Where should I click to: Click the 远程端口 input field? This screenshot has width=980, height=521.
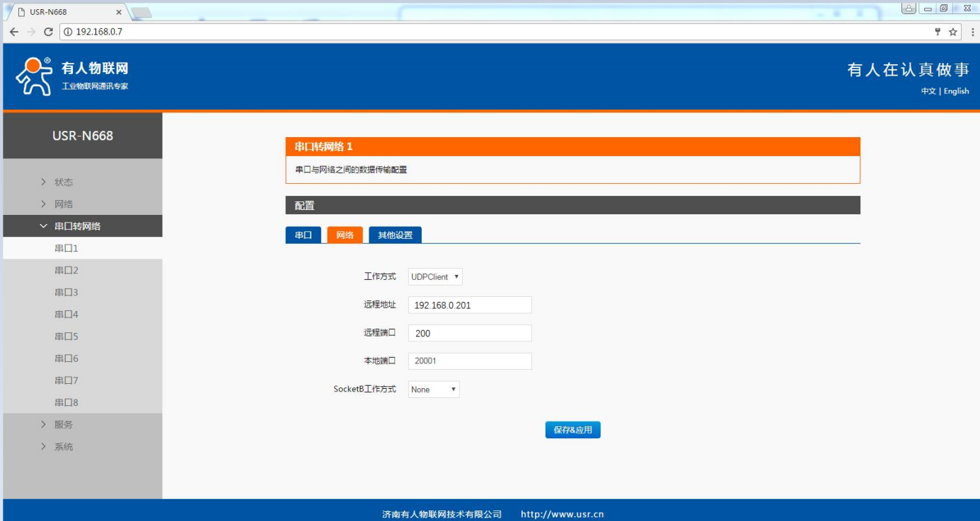click(x=470, y=334)
